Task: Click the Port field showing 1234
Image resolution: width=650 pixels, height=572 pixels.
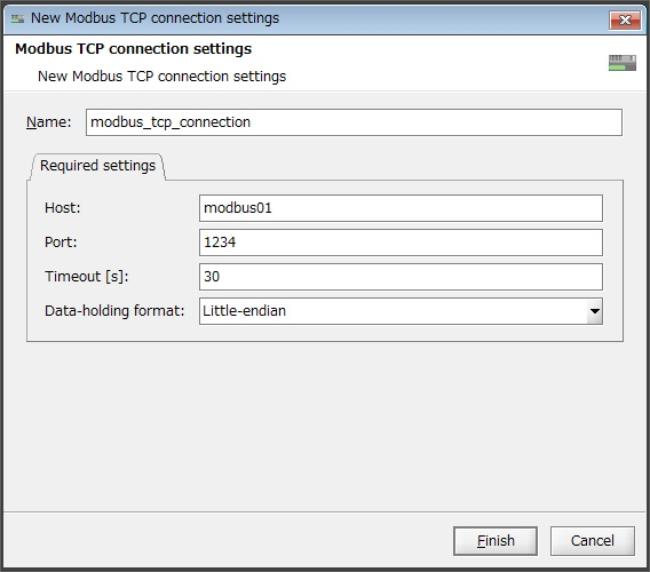Action: click(400, 242)
